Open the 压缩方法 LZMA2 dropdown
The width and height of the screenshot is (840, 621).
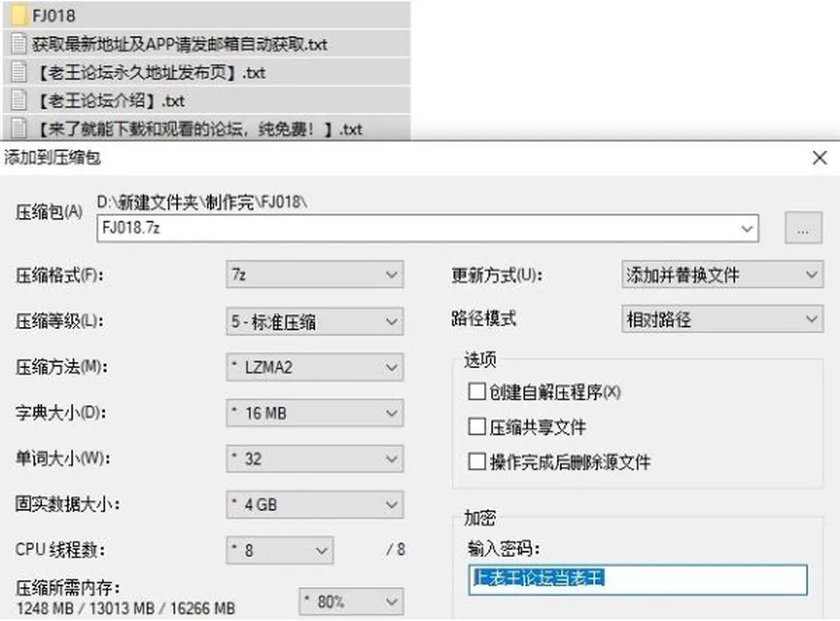(314, 367)
